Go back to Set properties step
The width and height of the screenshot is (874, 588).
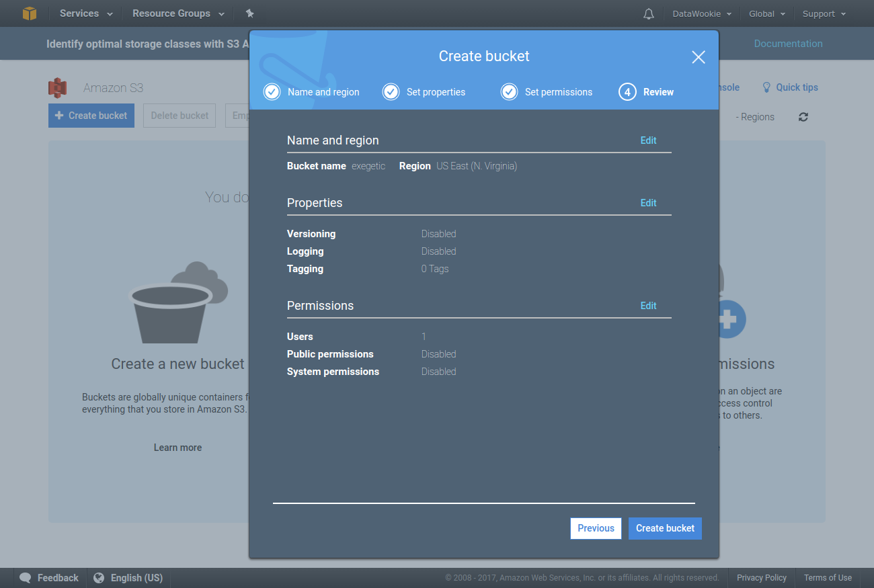pos(424,92)
